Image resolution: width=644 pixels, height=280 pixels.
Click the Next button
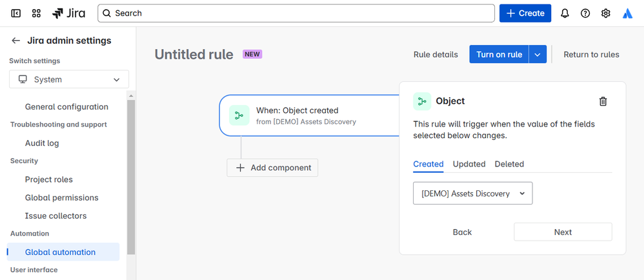click(x=563, y=232)
